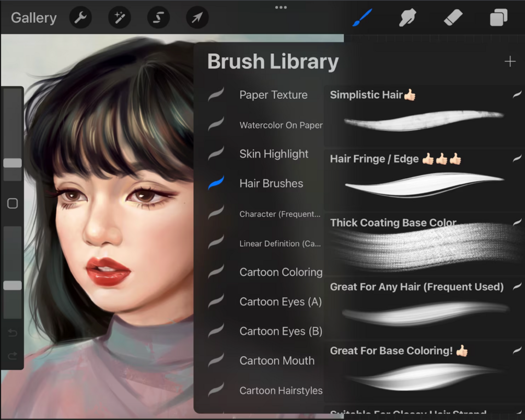Image resolution: width=525 pixels, height=420 pixels.
Task: Click the Great For Base Coloring! stroke preview
Action: pyautogui.click(x=424, y=377)
